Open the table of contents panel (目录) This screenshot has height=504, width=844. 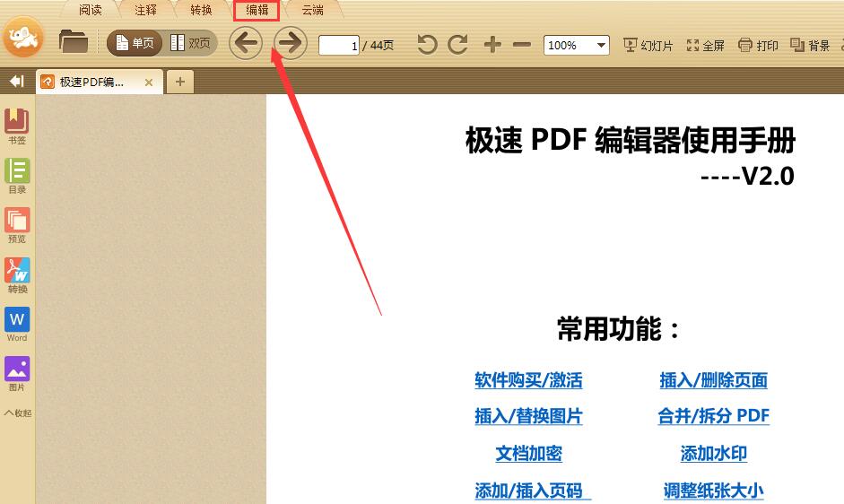(17, 176)
